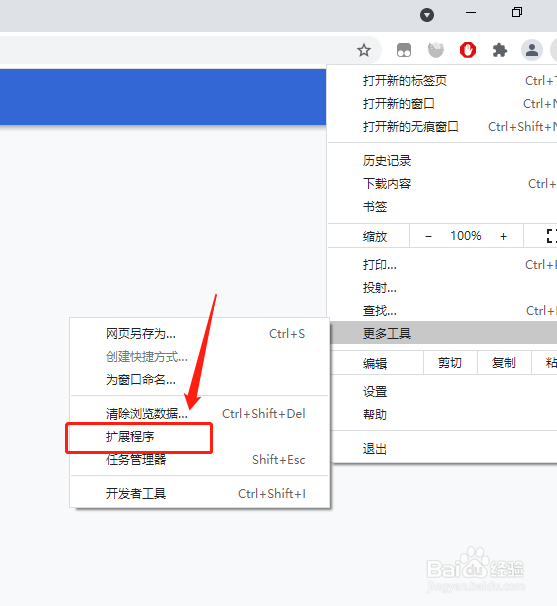Viewport: 557px width, 606px height.
Task: Open 书签 submenu
Action: click(x=443, y=207)
